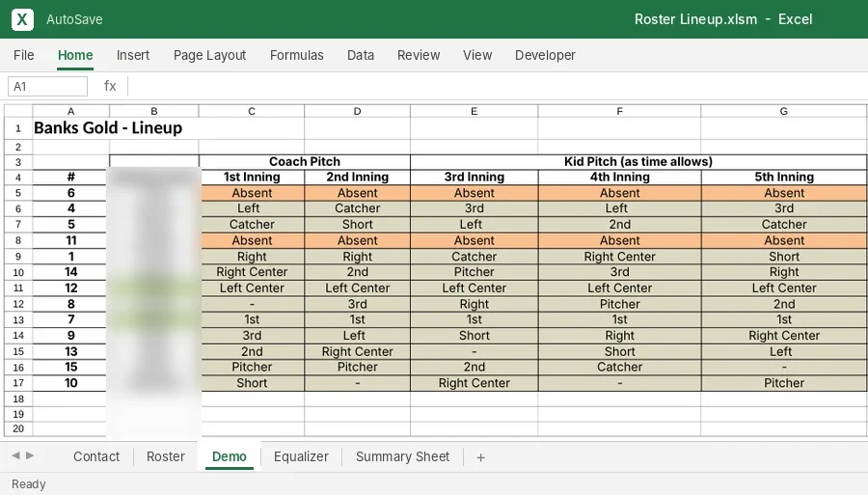This screenshot has height=495, width=868.
Task: Click Absent in row 8 5th Inning
Action: 784,240
